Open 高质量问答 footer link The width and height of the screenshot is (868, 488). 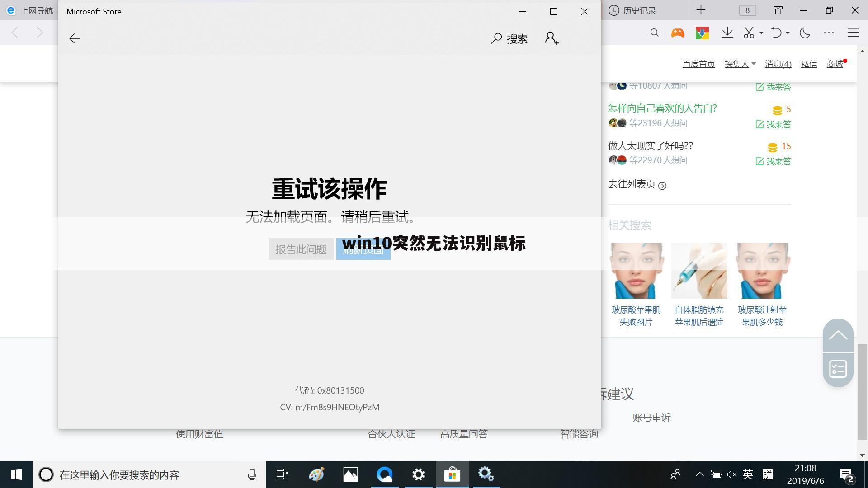(464, 434)
